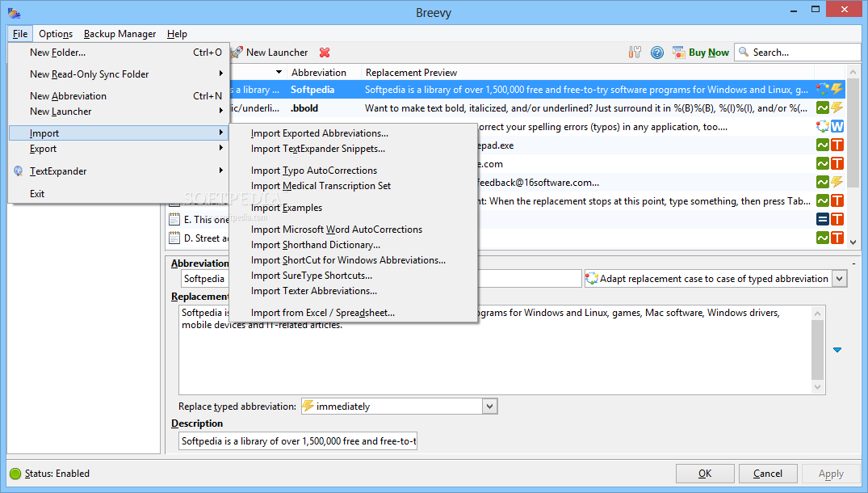The image size is (868, 493).
Task: Click the abbreviation list scrollbar up arrow
Action: pyautogui.click(x=853, y=71)
